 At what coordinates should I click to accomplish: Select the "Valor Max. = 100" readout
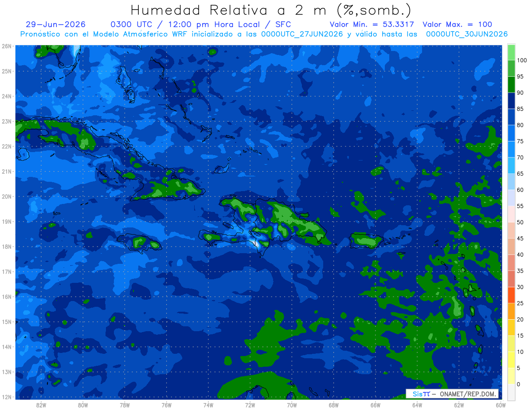457,24
